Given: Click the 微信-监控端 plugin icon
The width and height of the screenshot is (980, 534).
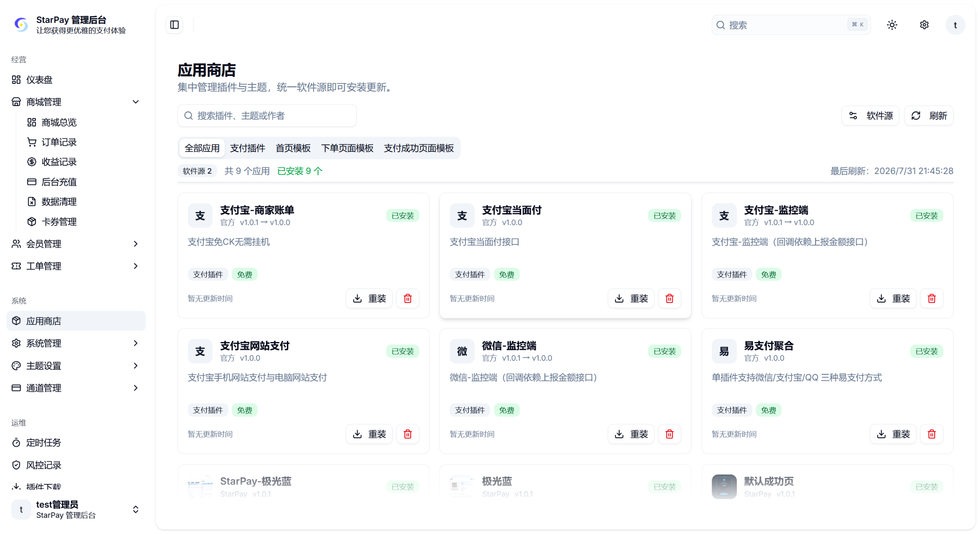Looking at the screenshot, I should pyautogui.click(x=462, y=351).
